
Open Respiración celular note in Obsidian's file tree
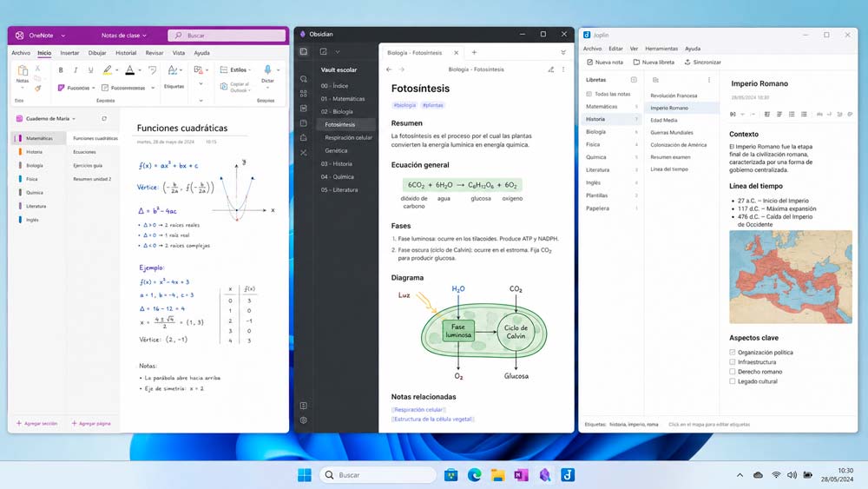pyautogui.click(x=348, y=138)
